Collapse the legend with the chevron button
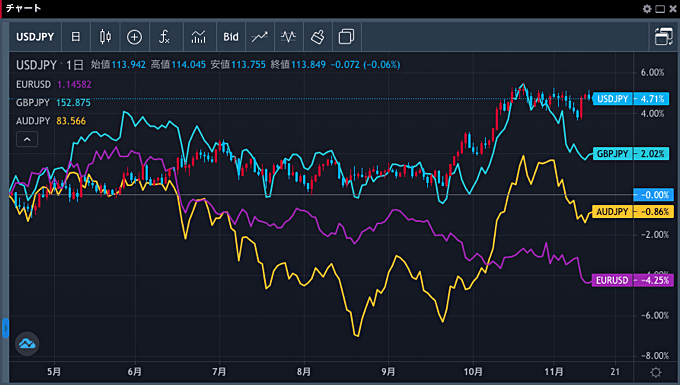The image size is (680, 385). click(27, 139)
